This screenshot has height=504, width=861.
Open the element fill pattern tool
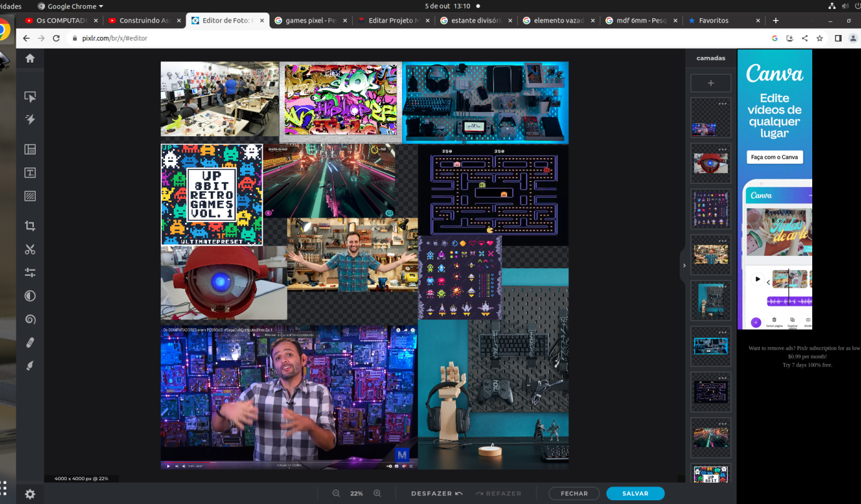[30, 196]
